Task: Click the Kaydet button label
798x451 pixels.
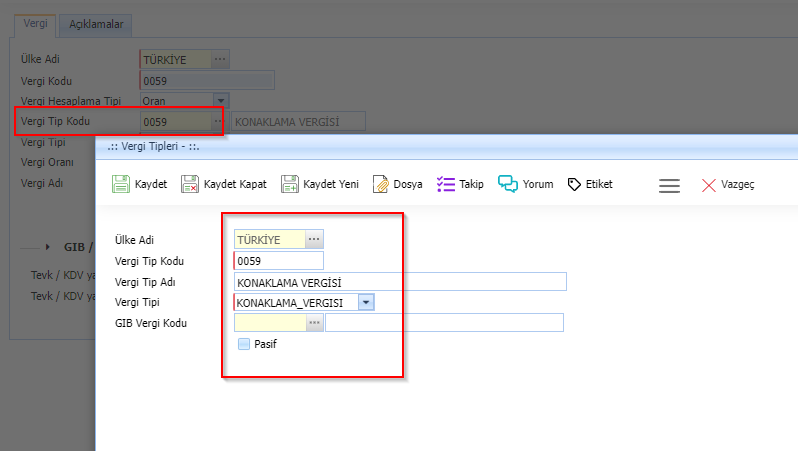Action: (151, 184)
